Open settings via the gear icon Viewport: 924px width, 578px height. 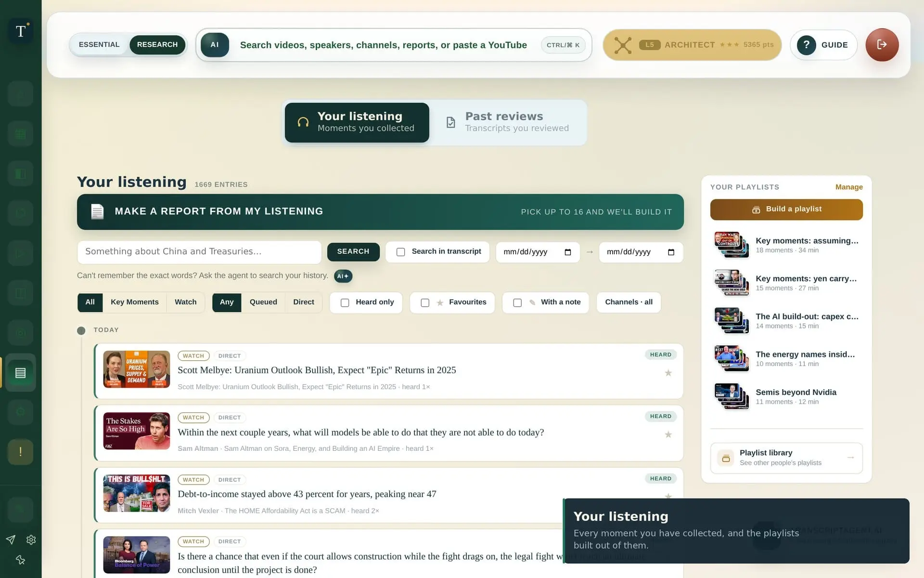[x=31, y=539]
